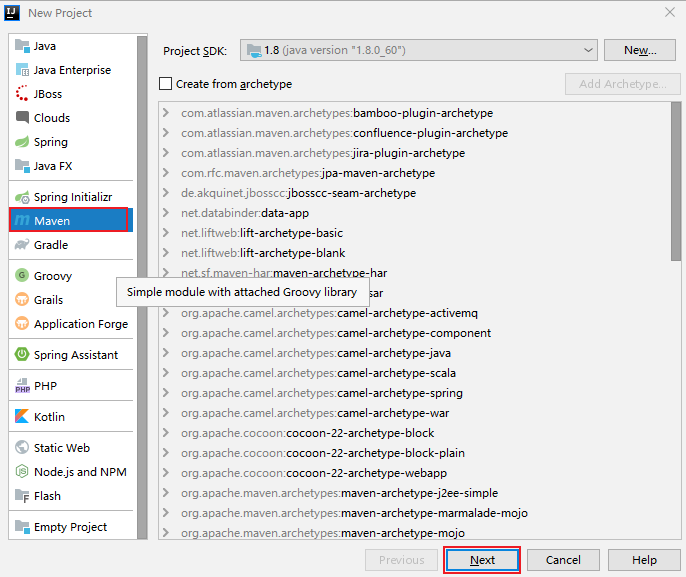Click the project type list scrollbar

142,287
